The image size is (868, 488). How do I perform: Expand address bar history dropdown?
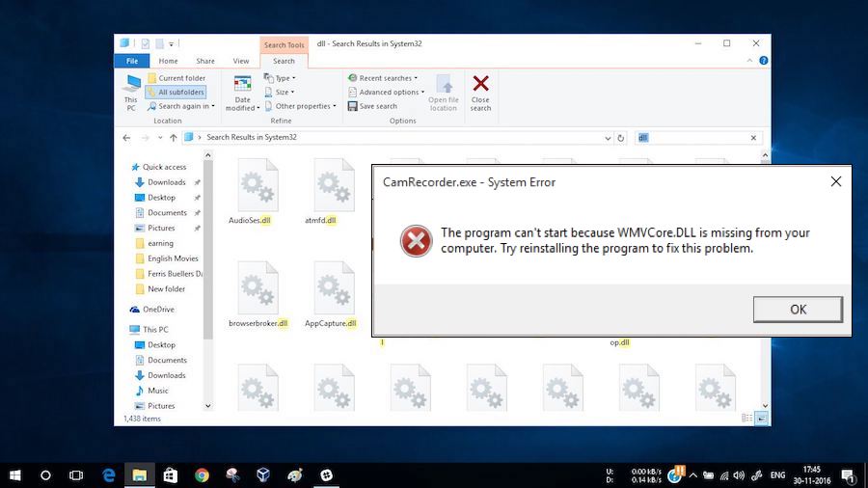click(608, 138)
